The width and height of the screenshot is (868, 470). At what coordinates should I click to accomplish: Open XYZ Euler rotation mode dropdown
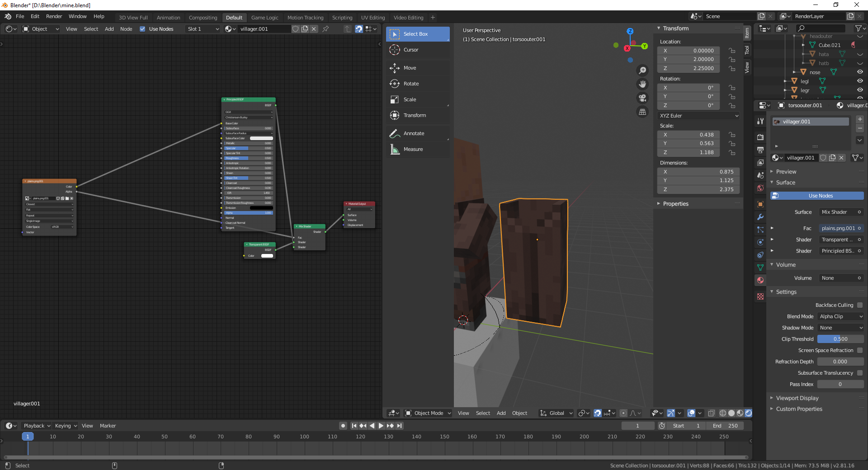click(699, 116)
